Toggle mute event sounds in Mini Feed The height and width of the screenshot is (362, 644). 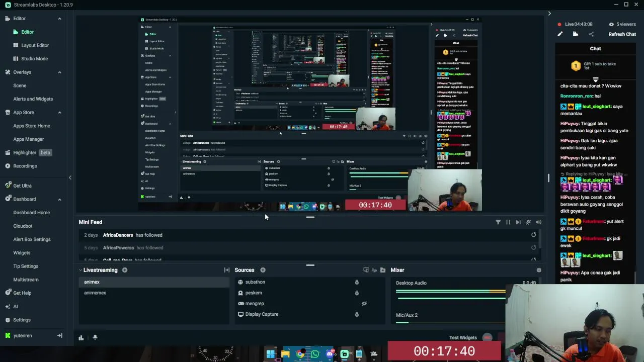[x=539, y=222]
